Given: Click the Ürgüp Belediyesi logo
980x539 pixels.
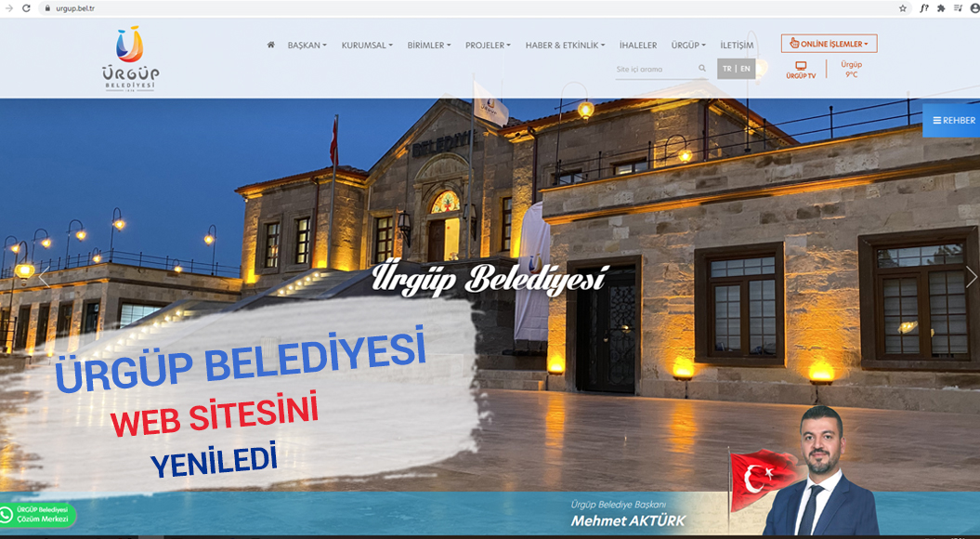Looking at the screenshot, I should coord(131,59).
